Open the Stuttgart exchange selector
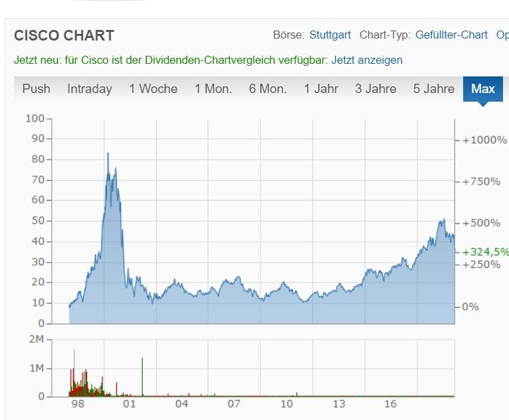 [330, 35]
